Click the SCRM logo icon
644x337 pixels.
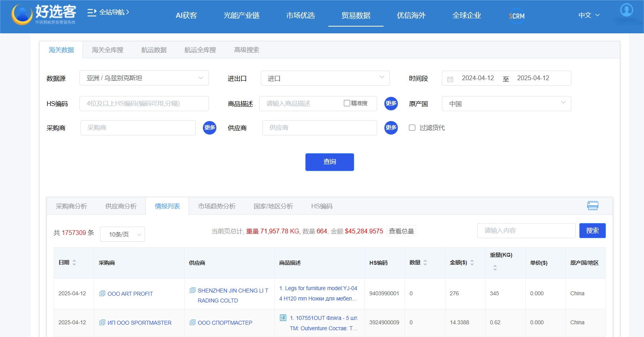tap(517, 16)
